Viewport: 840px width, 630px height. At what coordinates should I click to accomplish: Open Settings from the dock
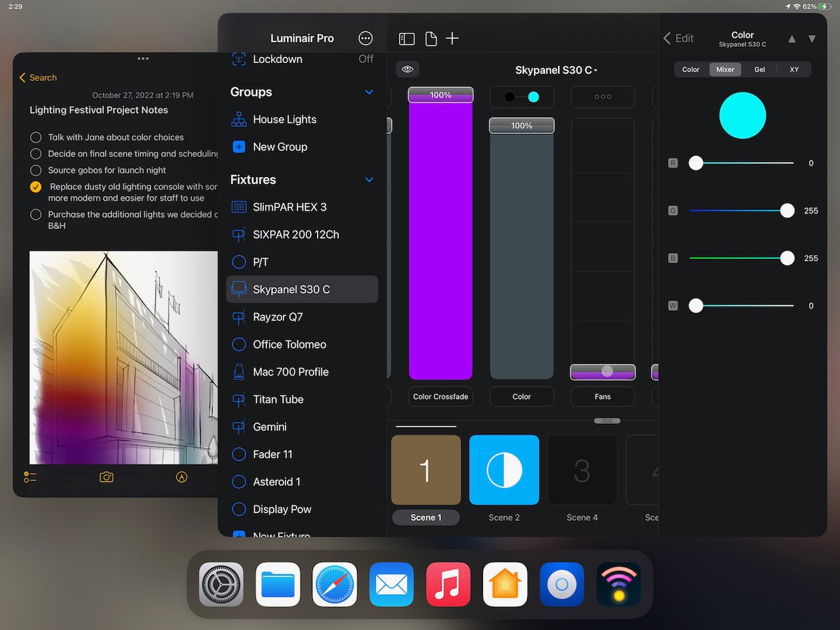[x=221, y=584]
